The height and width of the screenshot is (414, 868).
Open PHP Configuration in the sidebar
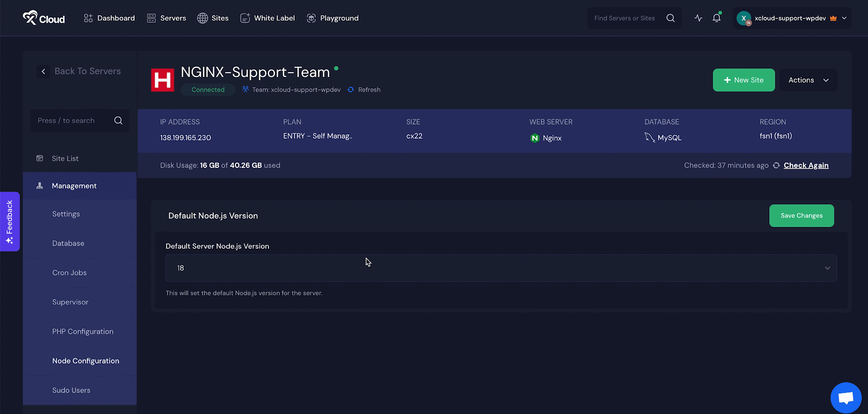82,332
